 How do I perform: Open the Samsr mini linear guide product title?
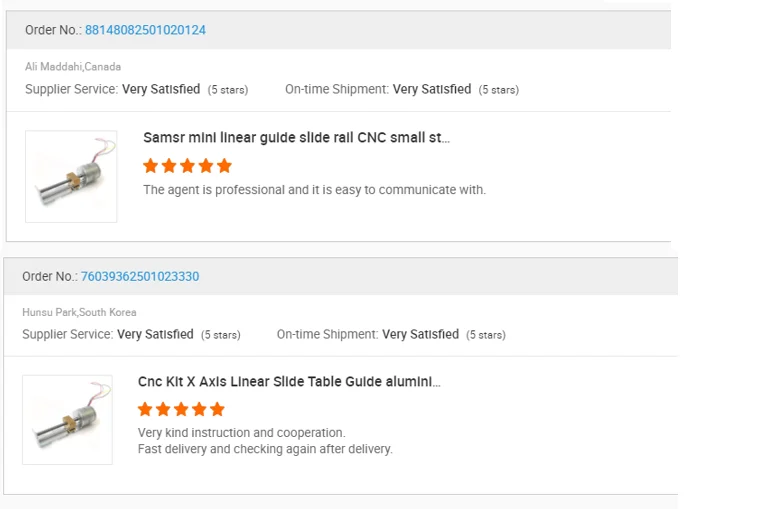click(296, 138)
